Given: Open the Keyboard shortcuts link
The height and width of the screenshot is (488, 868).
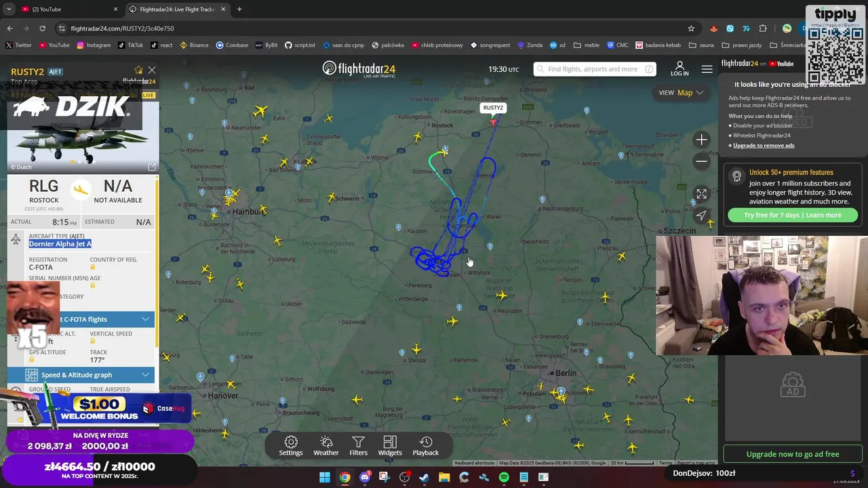Looking at the screenshot, I should [x=475, y=463].
